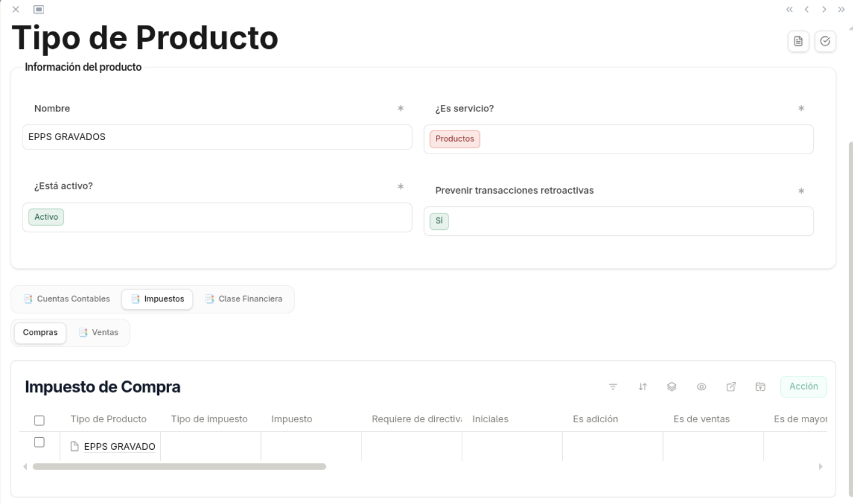Go to the first record
Screen dimensions: 853x504
[789, 10]
